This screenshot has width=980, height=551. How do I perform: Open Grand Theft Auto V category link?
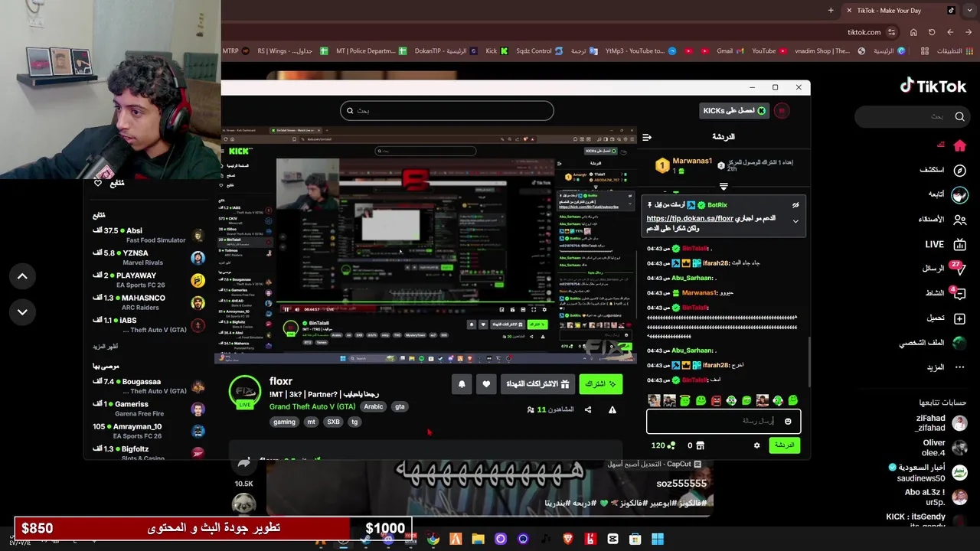pos(312,407)
